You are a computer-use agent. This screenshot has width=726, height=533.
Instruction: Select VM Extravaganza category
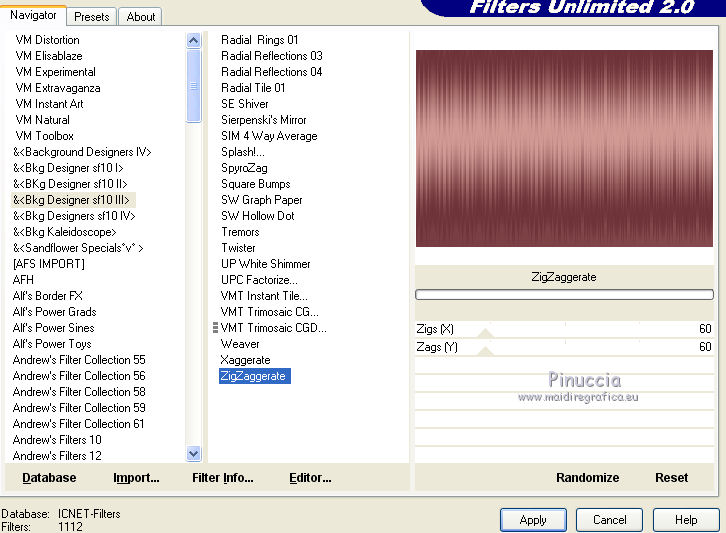click(58, 88)
